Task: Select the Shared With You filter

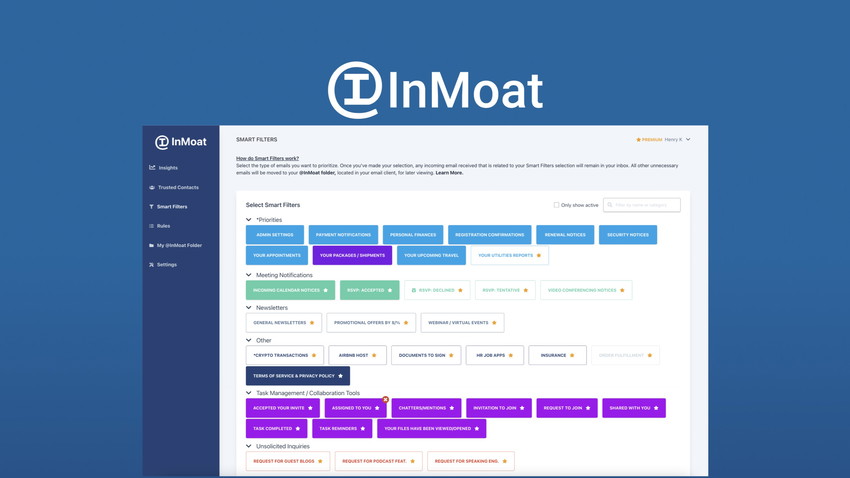Action: (x=634, y=408)
